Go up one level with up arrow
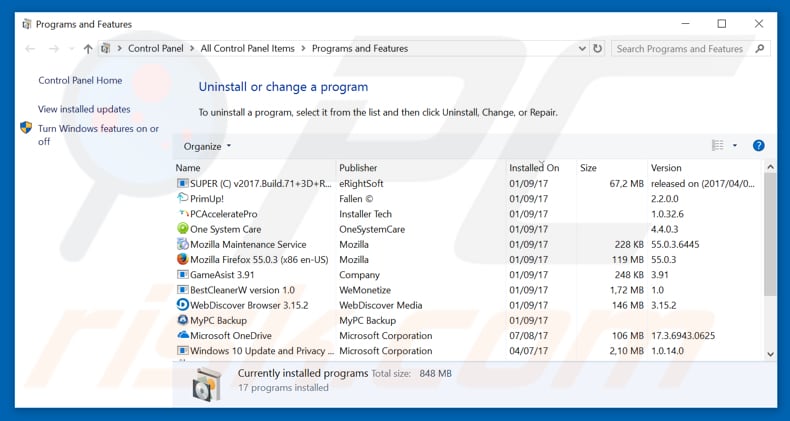The width and height of the screenshot is (790, 421). pos(88,49)
